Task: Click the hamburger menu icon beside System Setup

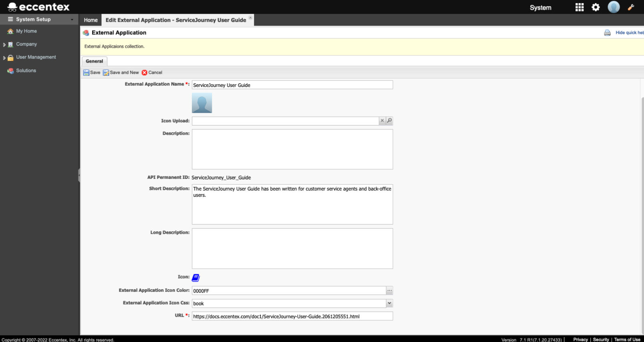Action: [10, 19]
